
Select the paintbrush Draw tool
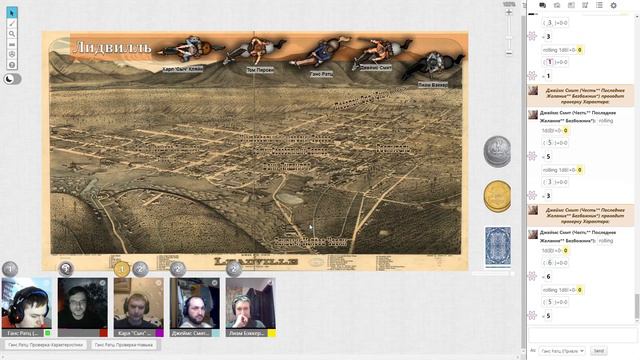pyautogui.click(x=12, y=24)
